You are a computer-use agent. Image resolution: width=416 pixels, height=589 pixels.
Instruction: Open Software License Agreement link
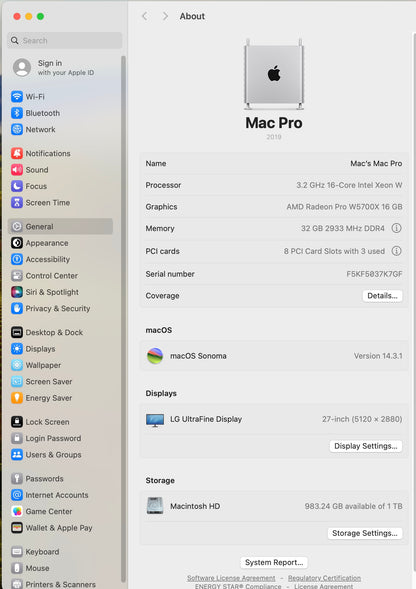(x=231, y=578)
